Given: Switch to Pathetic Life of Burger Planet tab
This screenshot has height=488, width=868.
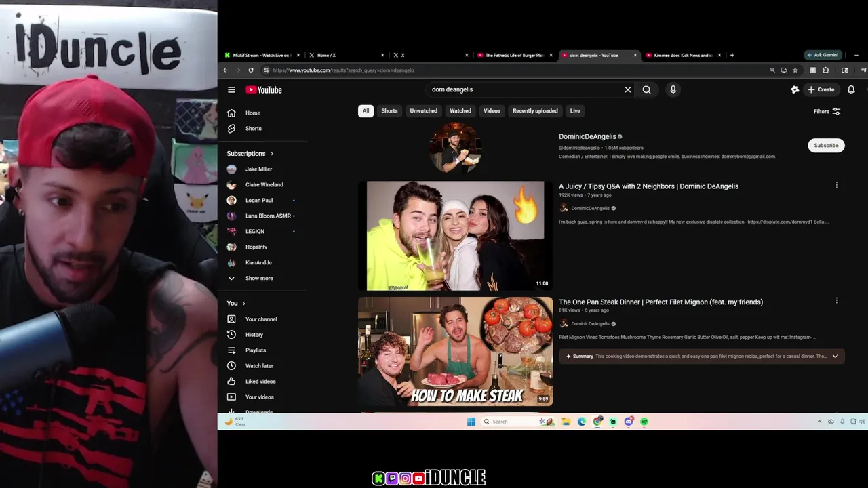Looking at the screenshot, I should [x=514, y=55].
